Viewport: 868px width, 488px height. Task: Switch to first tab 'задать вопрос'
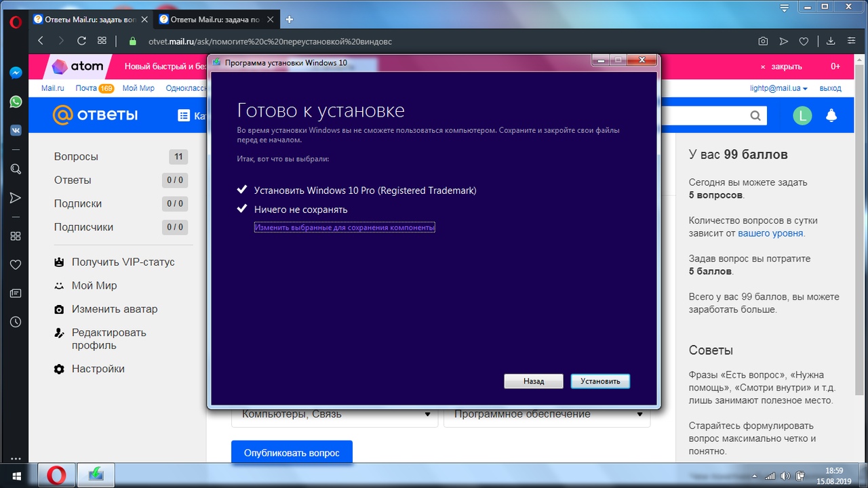(x=85, y=19)
